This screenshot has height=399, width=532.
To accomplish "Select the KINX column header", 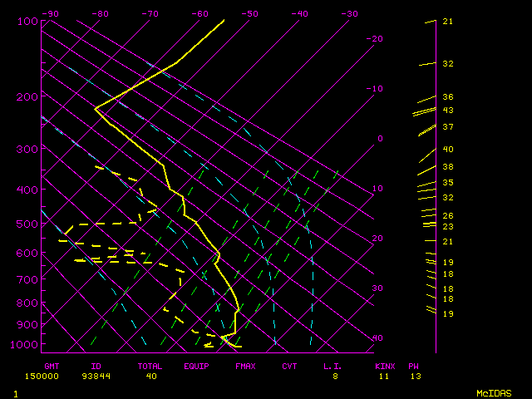I will tap(385, 366).
